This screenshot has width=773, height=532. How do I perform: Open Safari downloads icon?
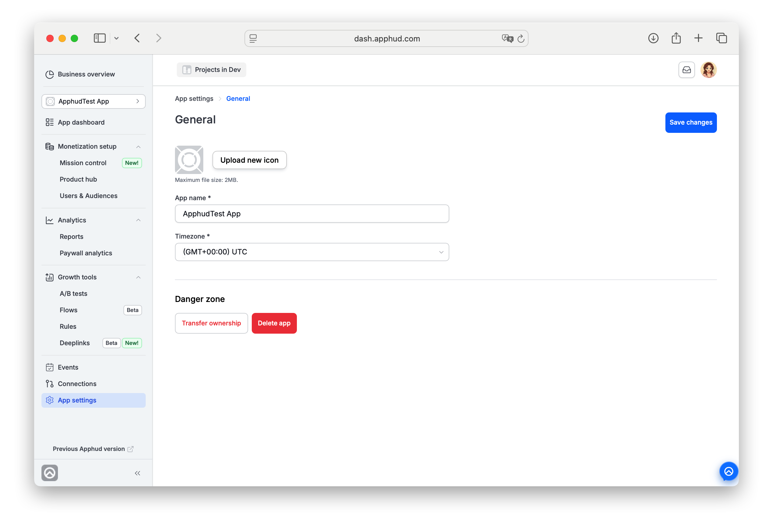(653, 38)
